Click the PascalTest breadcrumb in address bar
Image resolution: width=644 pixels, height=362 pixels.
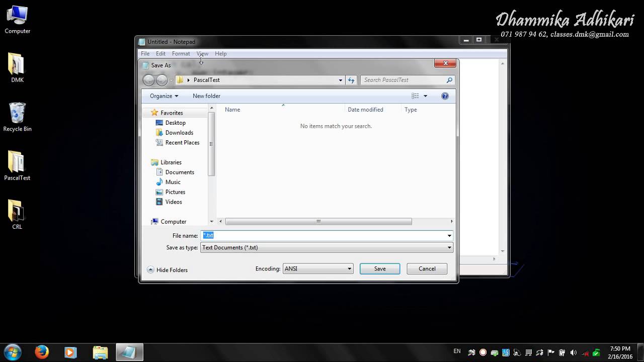click(206, 80)
